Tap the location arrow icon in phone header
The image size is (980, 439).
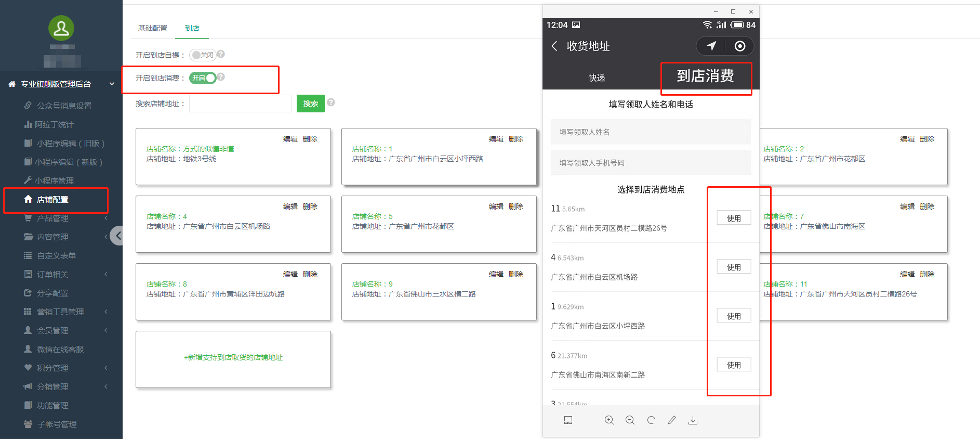(x=711, y=46)
